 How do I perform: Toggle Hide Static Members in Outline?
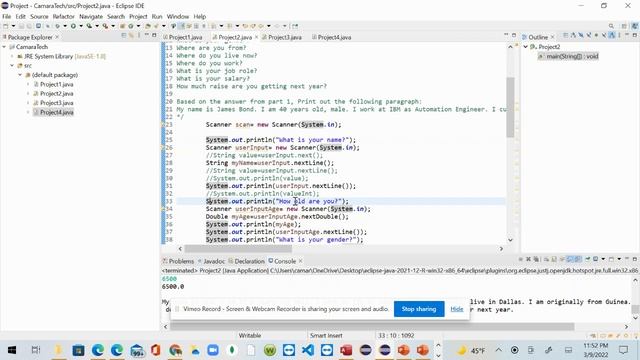(589, 36)
